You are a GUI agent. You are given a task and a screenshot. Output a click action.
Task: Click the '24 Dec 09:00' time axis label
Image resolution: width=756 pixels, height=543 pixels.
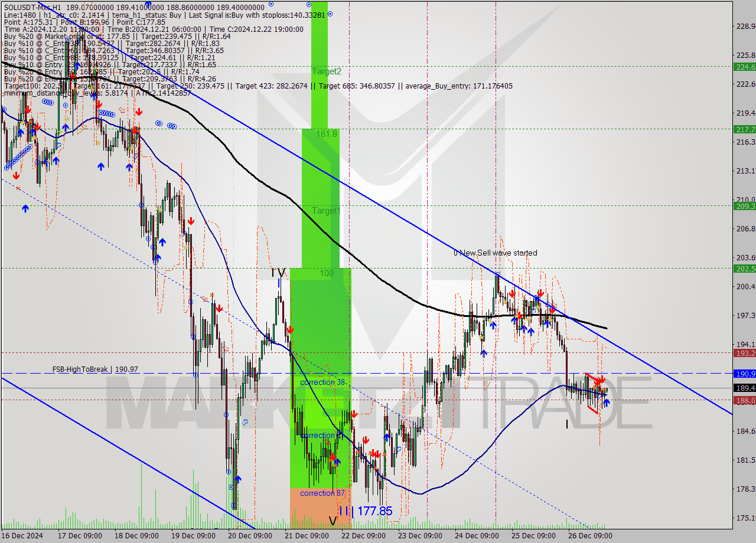pos(476,536)
